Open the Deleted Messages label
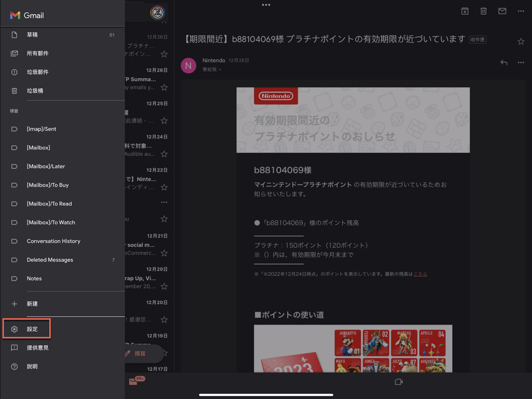 [x=63, y=260]
